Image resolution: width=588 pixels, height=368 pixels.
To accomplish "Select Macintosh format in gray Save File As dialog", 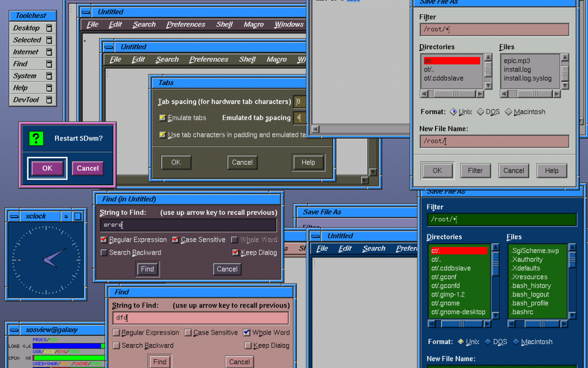I will [x=509, y=112].
